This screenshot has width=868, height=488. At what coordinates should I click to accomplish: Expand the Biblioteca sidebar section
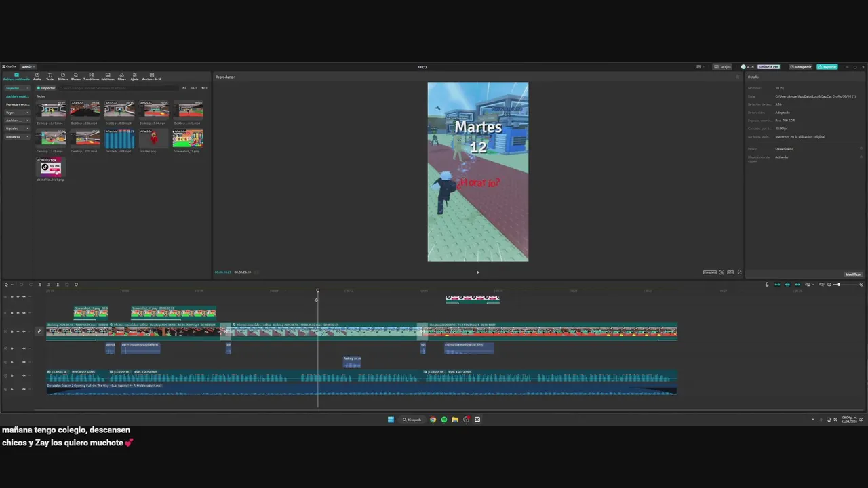(x=17, y=137)
